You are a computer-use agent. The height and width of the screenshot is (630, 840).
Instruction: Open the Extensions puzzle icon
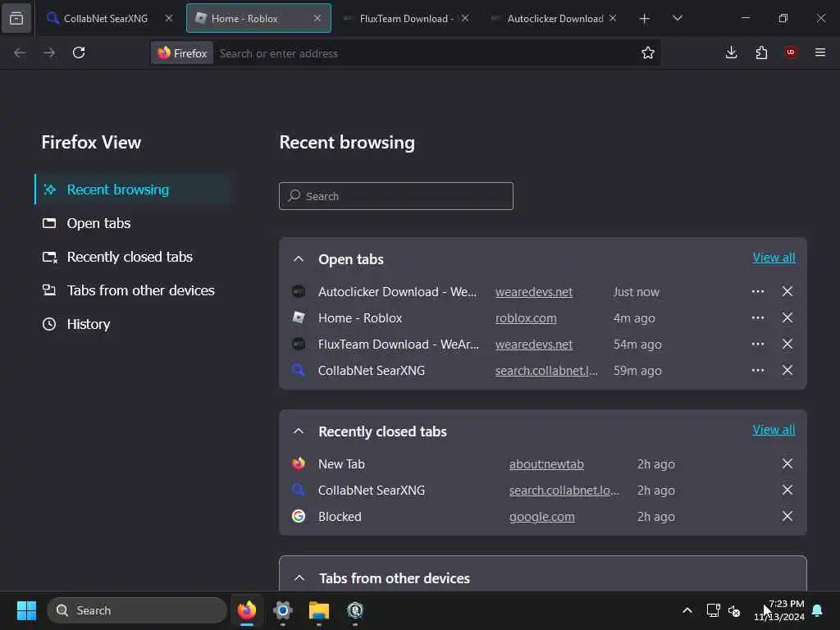[x=761, y=52]
